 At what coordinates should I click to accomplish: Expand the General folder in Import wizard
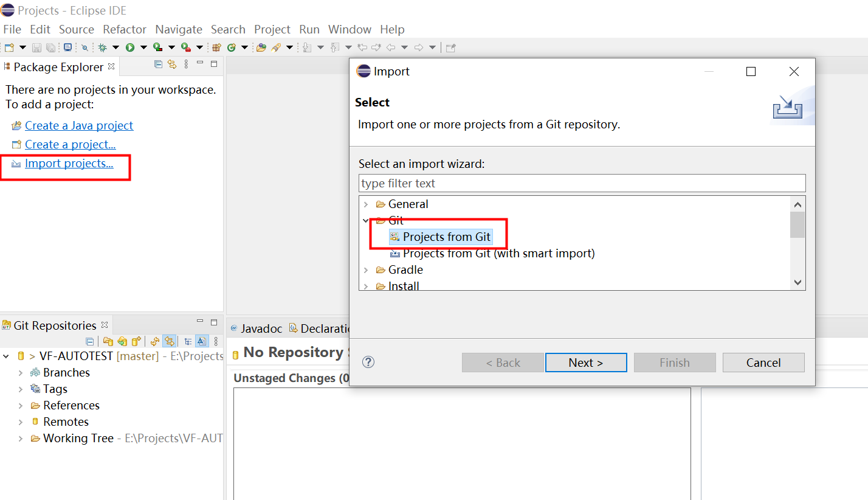[x=366, y=204]
